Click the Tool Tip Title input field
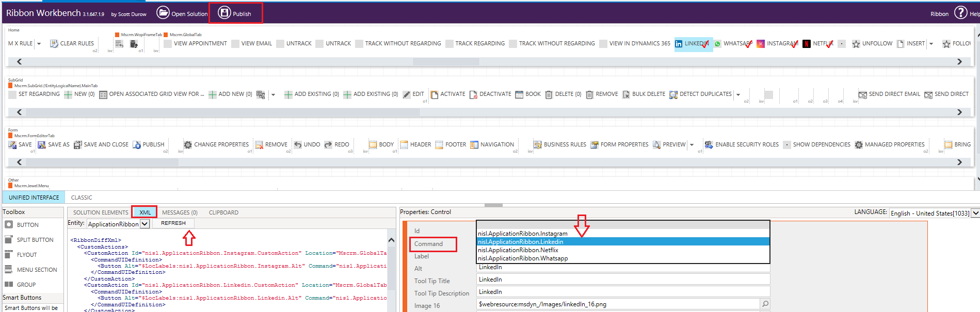980x312 pixels. pyautogui.click(x=623, y=280)
